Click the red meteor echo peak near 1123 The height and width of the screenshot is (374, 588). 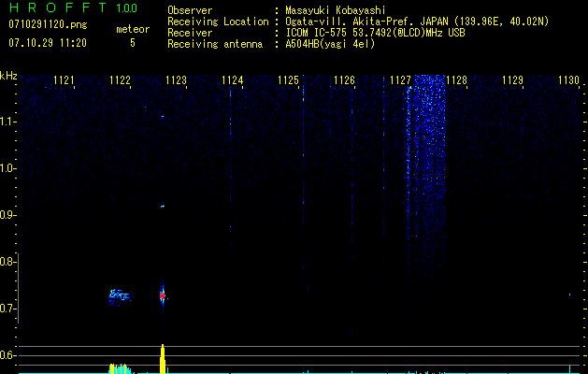tap(163, 296)
